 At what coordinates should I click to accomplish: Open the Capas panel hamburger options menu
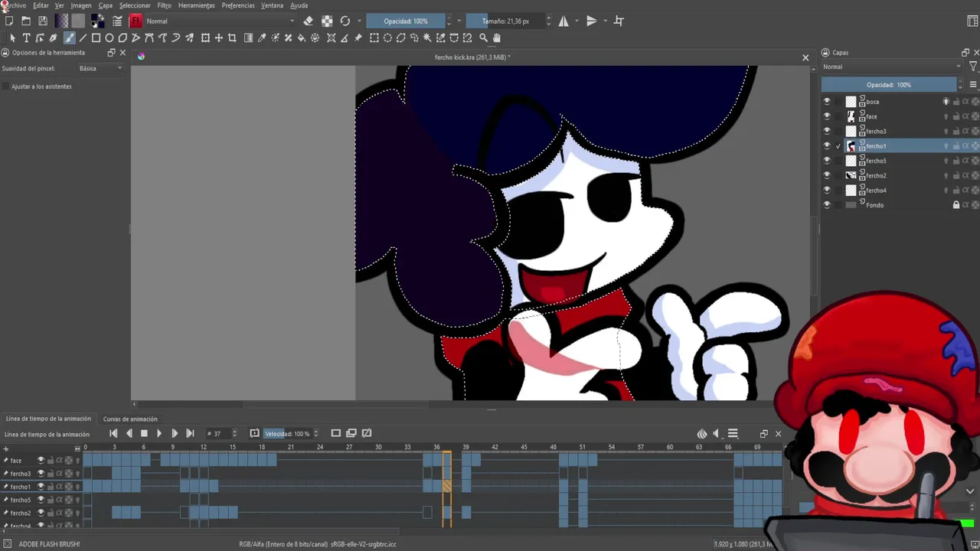(x=973, y=84)
